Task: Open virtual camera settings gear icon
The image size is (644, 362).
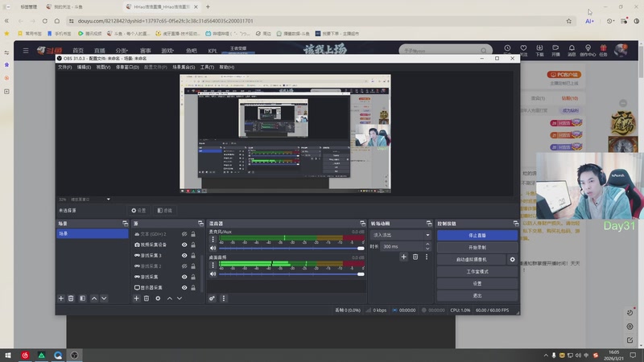Action: point(512,259)
